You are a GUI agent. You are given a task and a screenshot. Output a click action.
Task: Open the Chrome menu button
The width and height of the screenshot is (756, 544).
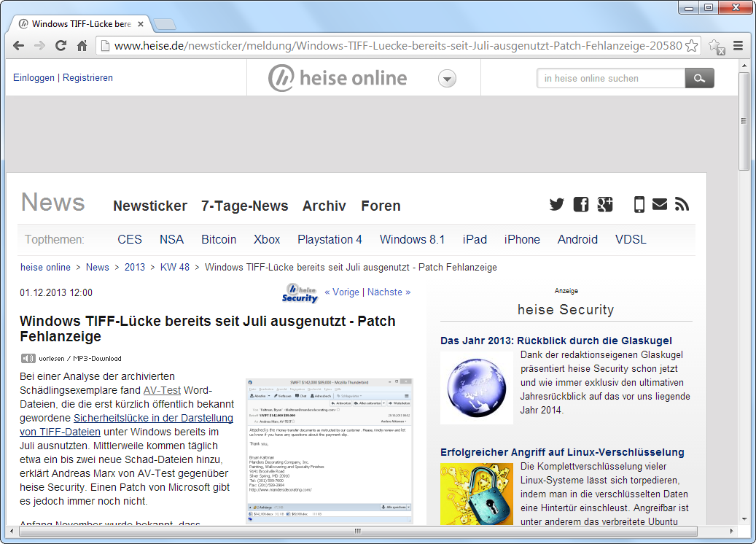[738, 46]
